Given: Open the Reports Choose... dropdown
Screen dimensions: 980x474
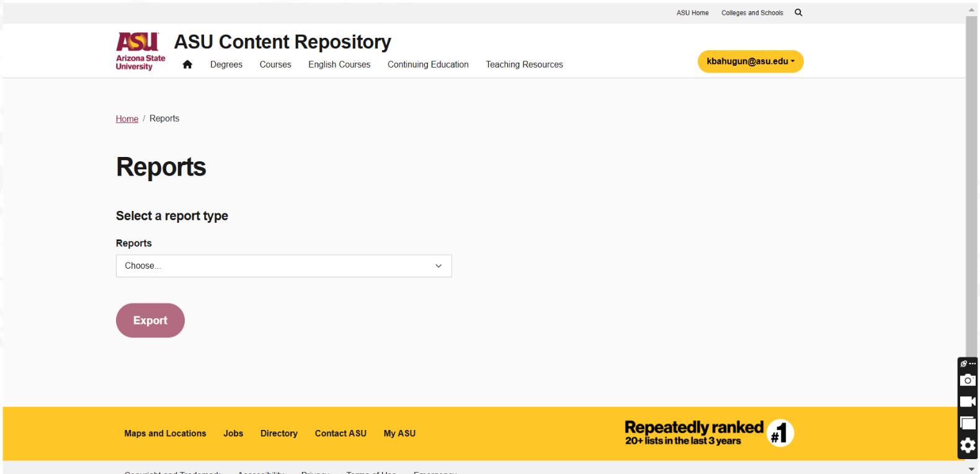Looking at the screenshot, I should point(283,266).
